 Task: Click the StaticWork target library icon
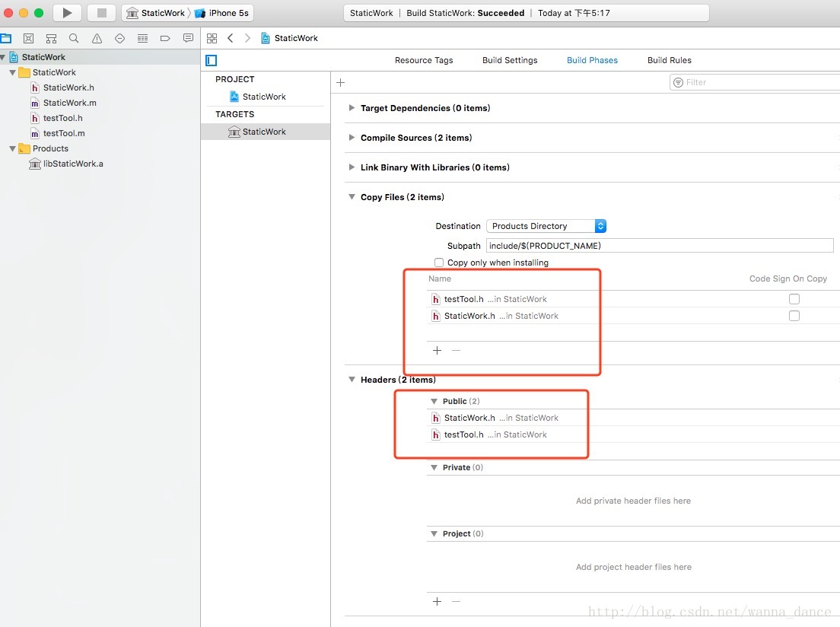[234, 132]
